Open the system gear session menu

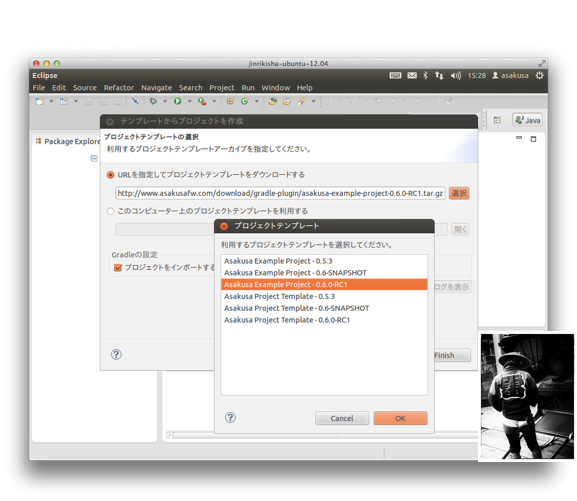(x=539, y=75)
